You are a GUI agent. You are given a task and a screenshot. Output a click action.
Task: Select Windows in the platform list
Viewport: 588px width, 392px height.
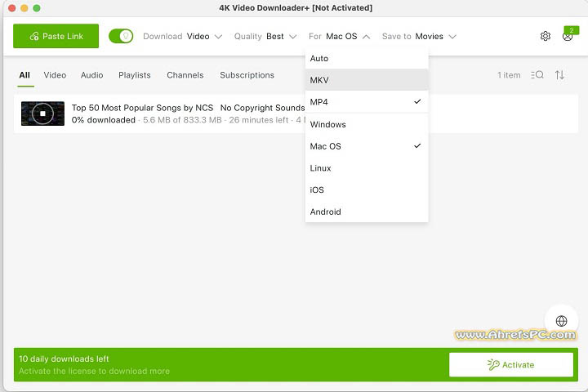point(367,124)
